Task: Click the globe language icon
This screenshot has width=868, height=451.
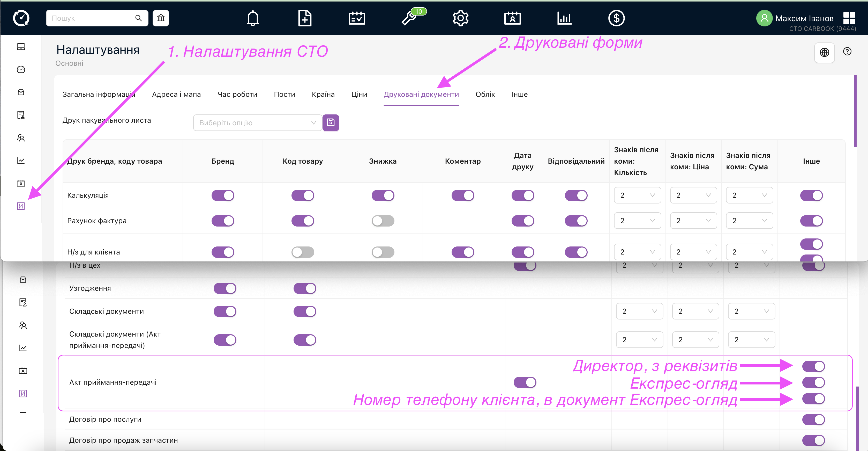Action: point(824,52)
